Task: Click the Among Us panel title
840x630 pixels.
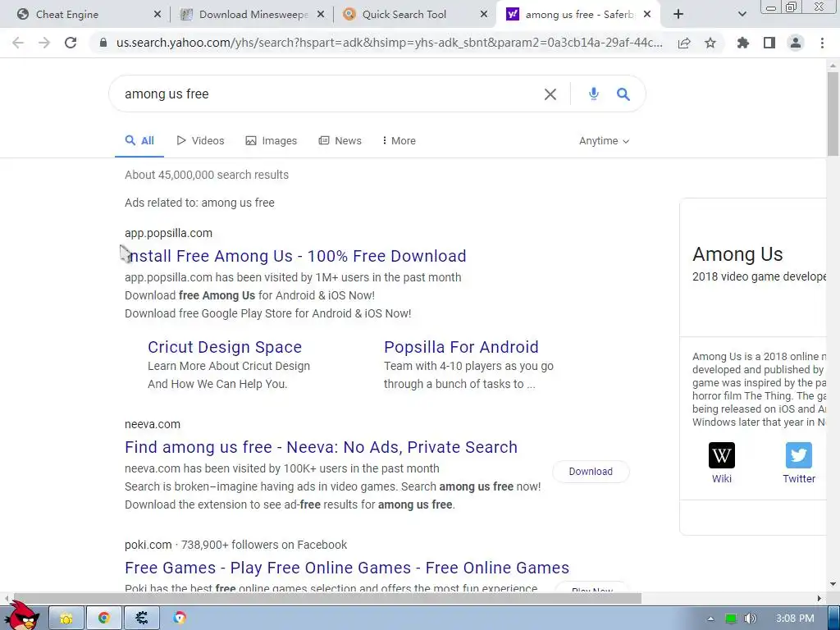Action: point(737,254)
